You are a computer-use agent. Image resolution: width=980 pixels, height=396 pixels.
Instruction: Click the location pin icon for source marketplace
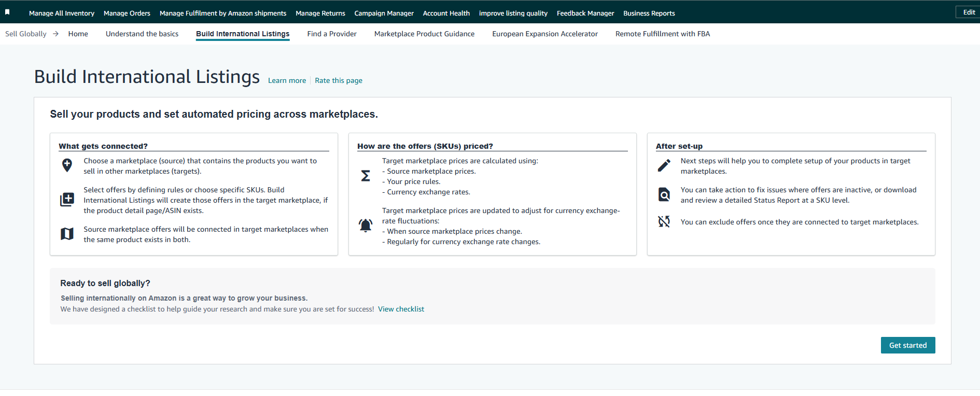click(67, 165)
